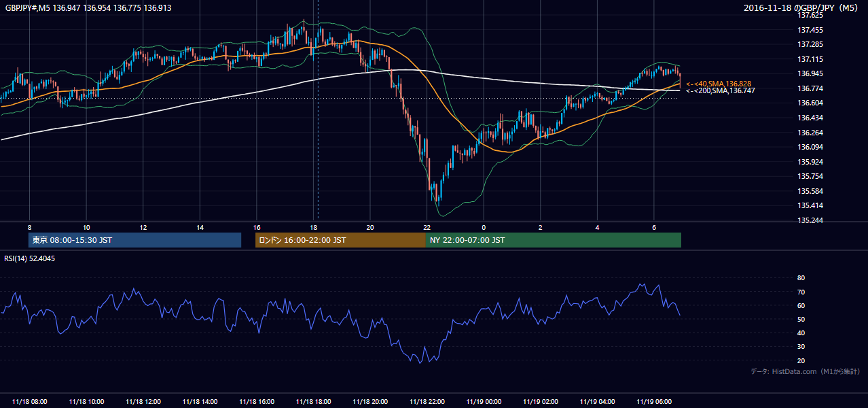This screenshot has height=408, width=868.
Task: Click the hour 22 tick below price chart
Action: click(x=427, y=227)
